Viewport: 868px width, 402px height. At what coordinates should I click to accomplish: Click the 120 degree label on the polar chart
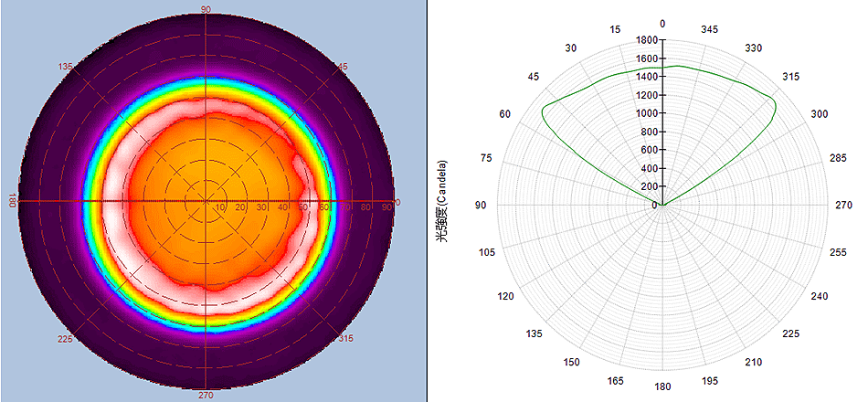[x=506, y=297]
